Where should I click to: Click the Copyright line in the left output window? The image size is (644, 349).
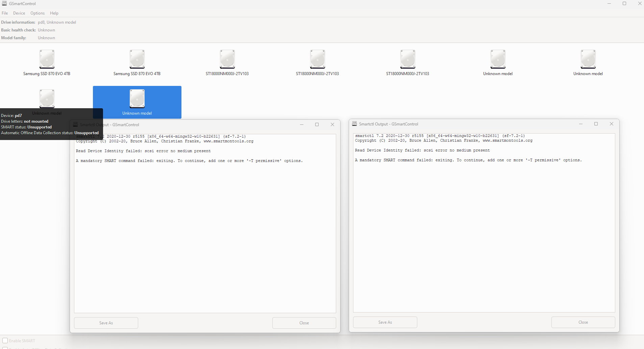tap(165, 141)
